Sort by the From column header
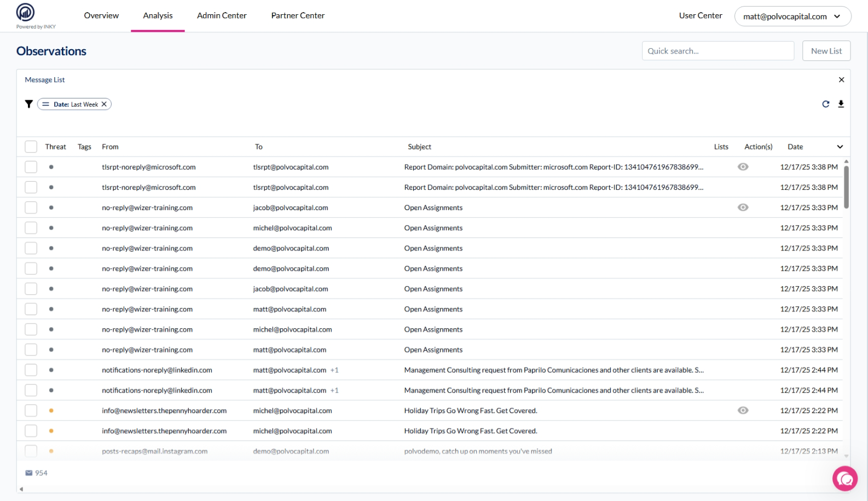 tap(110, 147)
